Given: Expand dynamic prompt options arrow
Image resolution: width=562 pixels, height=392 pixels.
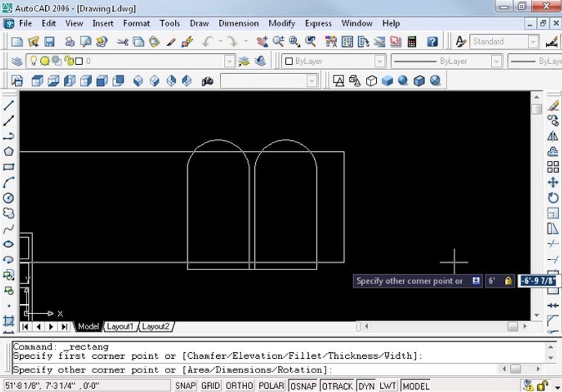Looking at the screenshot, I should [x=475, y=280].
